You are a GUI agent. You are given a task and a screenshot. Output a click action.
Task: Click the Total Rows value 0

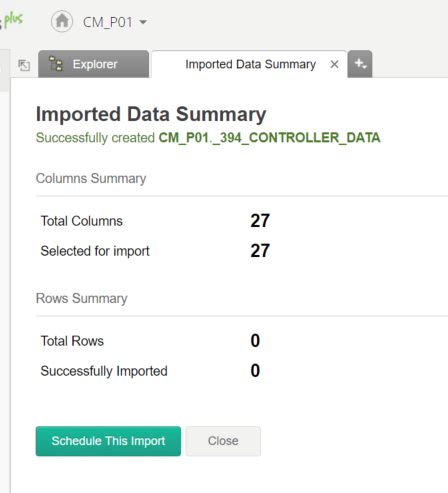tap(255, 341)
